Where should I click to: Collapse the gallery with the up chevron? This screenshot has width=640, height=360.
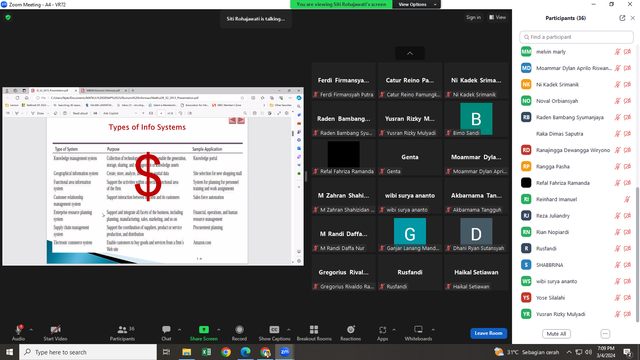pyautogui.click(x=410, y=53)
